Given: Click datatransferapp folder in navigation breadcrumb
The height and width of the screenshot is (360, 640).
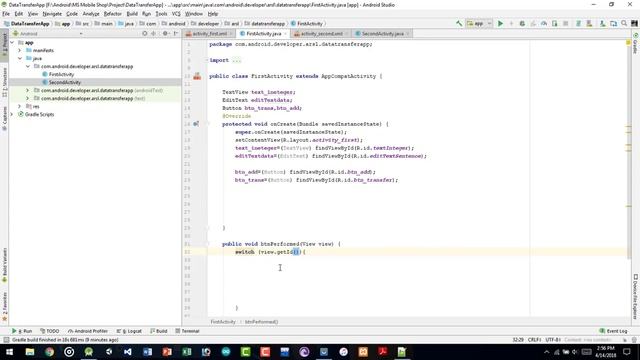Looking at the screenshot, I should click(x=264, y=24).
